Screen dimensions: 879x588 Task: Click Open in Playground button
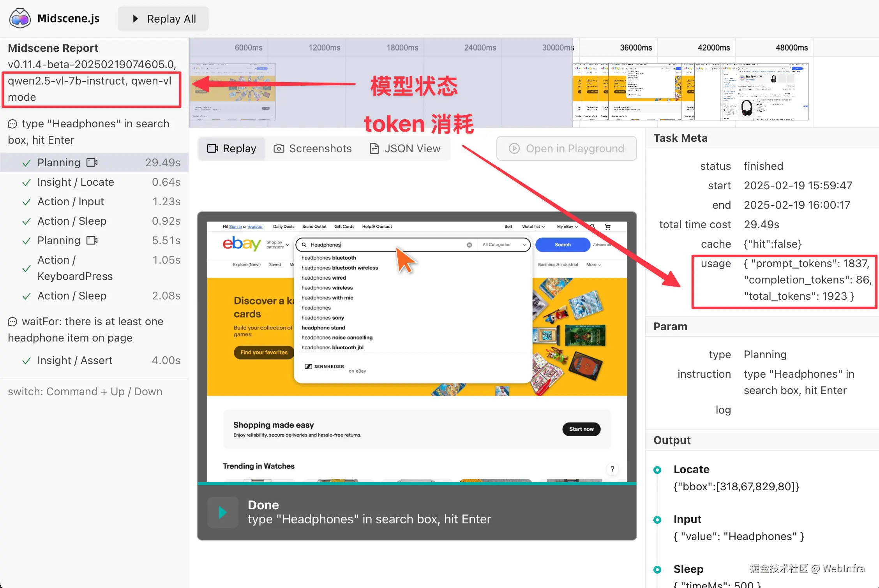point(567,148)
